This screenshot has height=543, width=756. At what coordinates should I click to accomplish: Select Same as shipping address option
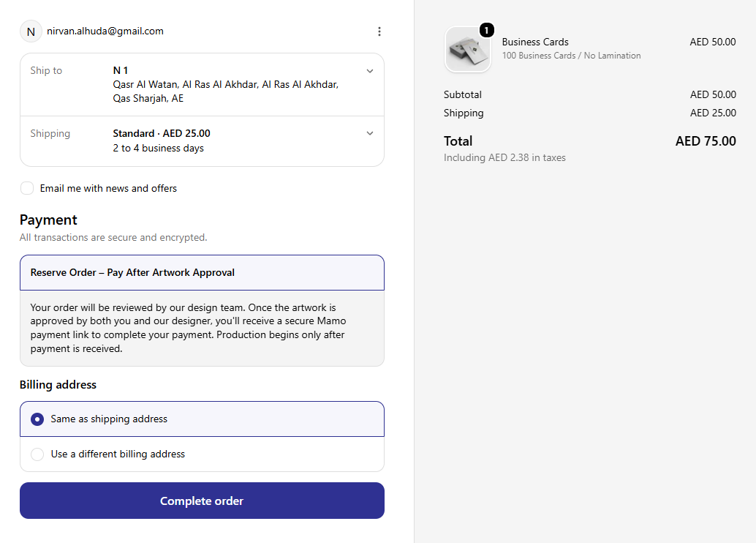tap(37, 419)
